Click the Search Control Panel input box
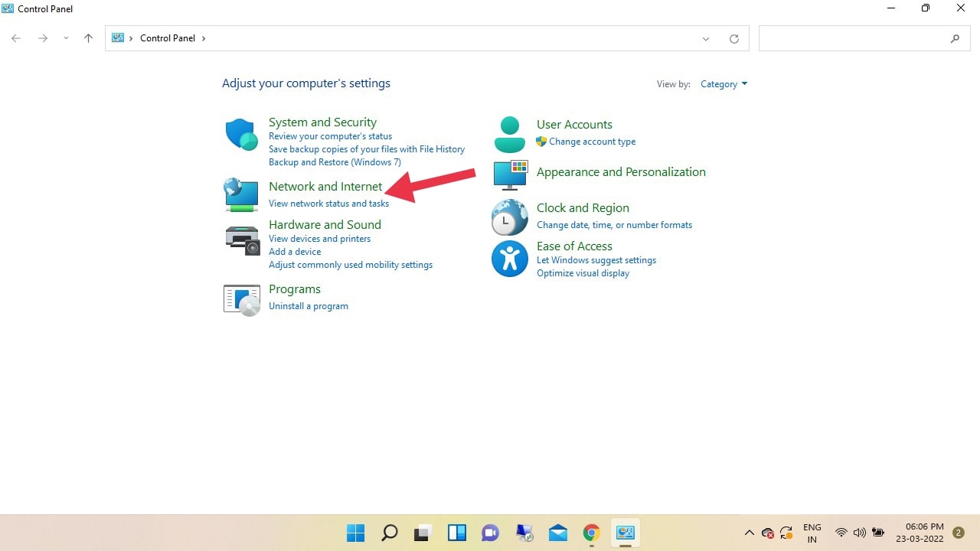This screenshot has width=980, height=551. click(x=852, y=38)
